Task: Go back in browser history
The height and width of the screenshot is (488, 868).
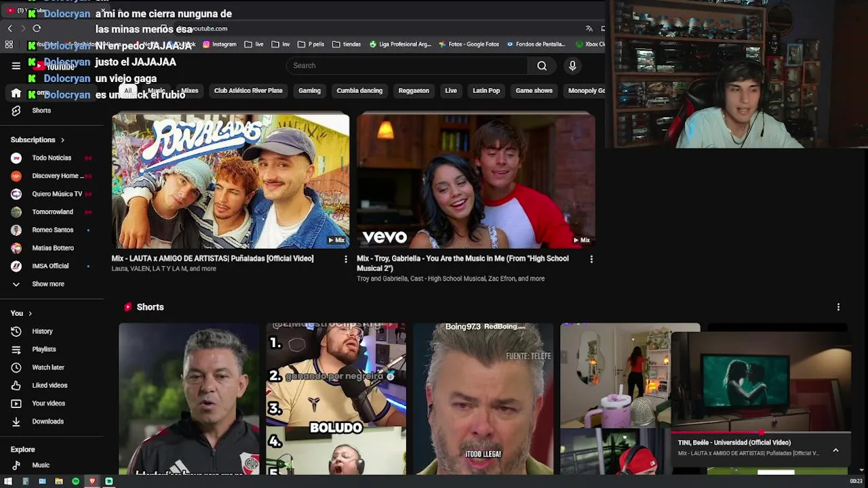Action: tap(9, 28)
